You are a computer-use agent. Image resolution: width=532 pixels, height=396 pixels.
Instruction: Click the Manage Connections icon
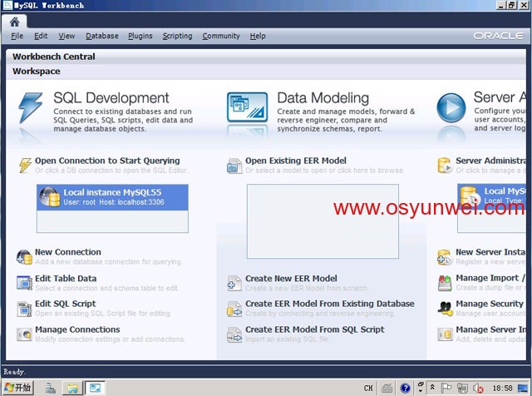tap(24, 334)
